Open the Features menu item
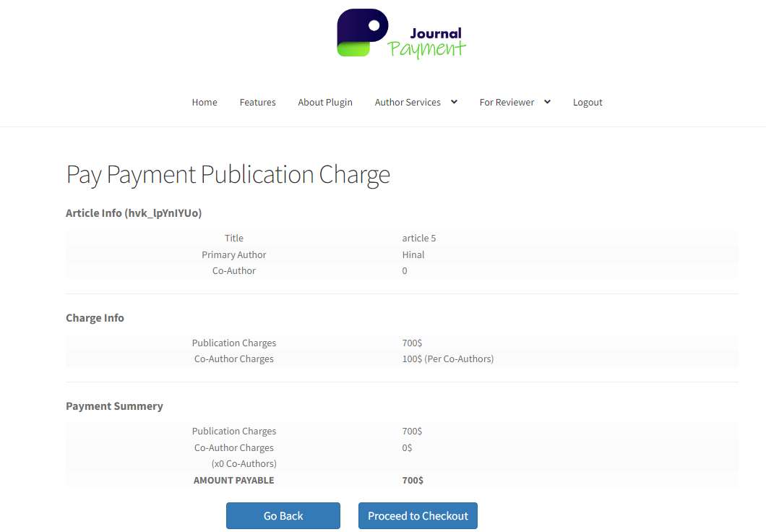 [x=257, y=102]
